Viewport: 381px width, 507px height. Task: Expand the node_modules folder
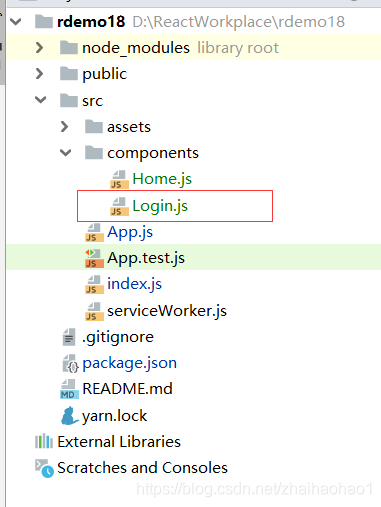pos(39,48)
